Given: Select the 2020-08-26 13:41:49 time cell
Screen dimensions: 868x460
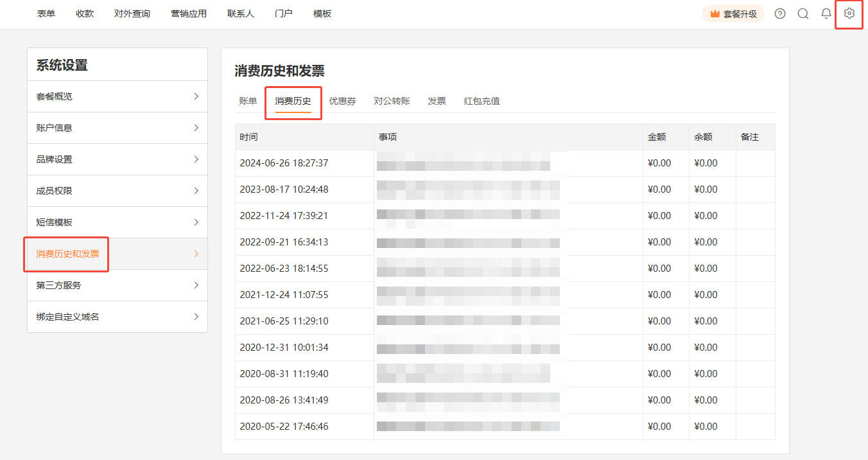Looking at the screenshot, I should click(x=304, y=400).
